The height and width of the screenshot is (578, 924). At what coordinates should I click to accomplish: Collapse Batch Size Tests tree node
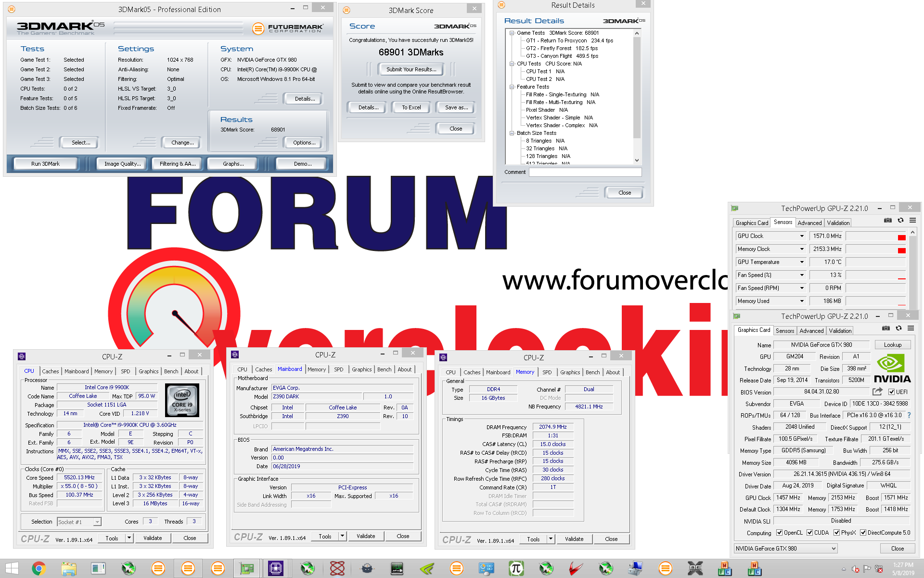click(x=512, y=133)
